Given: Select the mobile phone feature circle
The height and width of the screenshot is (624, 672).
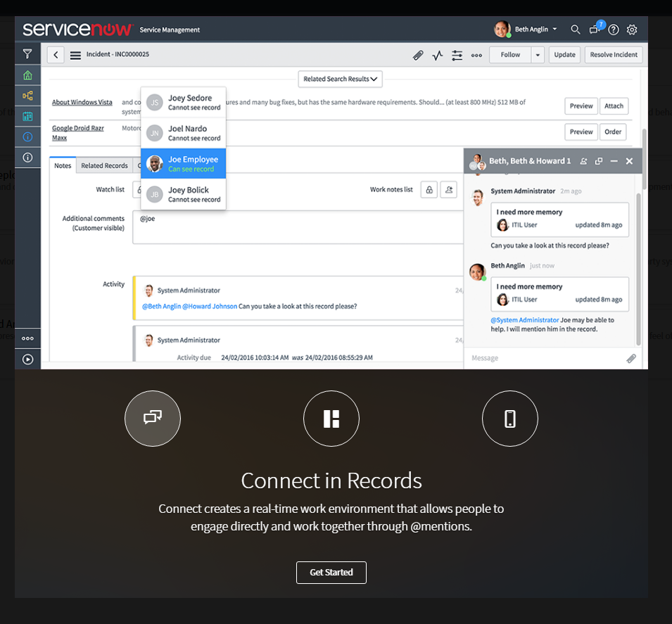Looking at the screenshot, I should (510, 419).
